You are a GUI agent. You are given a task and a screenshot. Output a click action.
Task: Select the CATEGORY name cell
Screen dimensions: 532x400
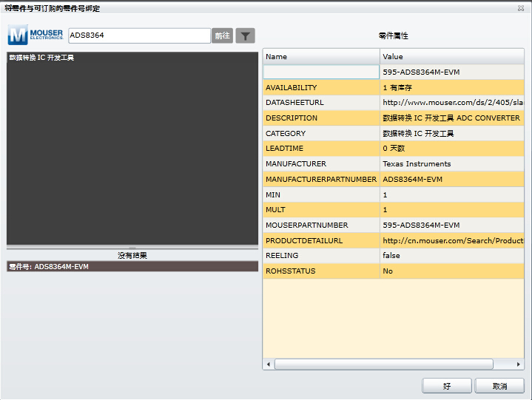[321, 133]
